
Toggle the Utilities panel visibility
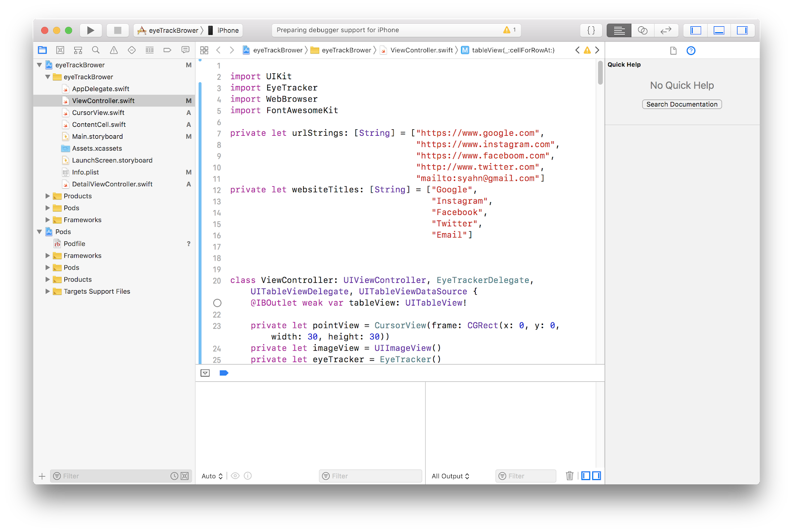click(742, 30)
